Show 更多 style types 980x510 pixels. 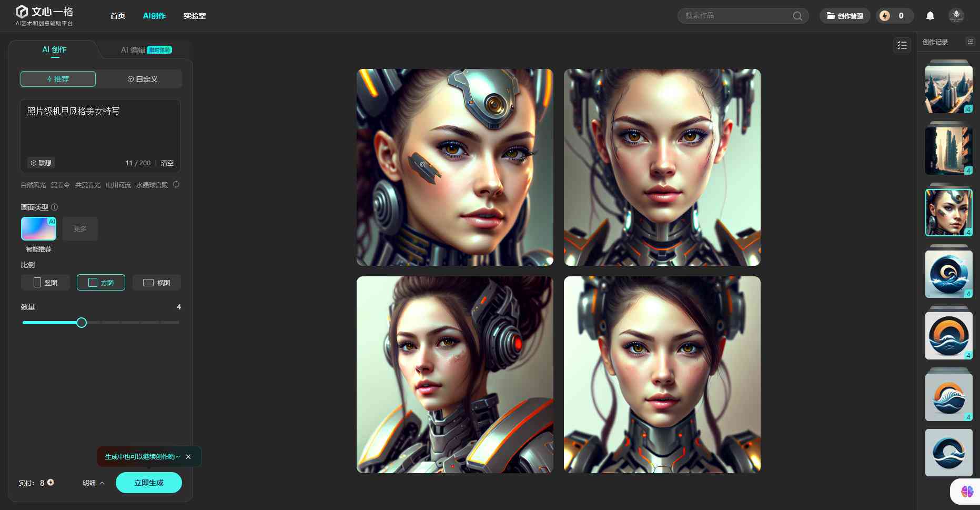80,228
